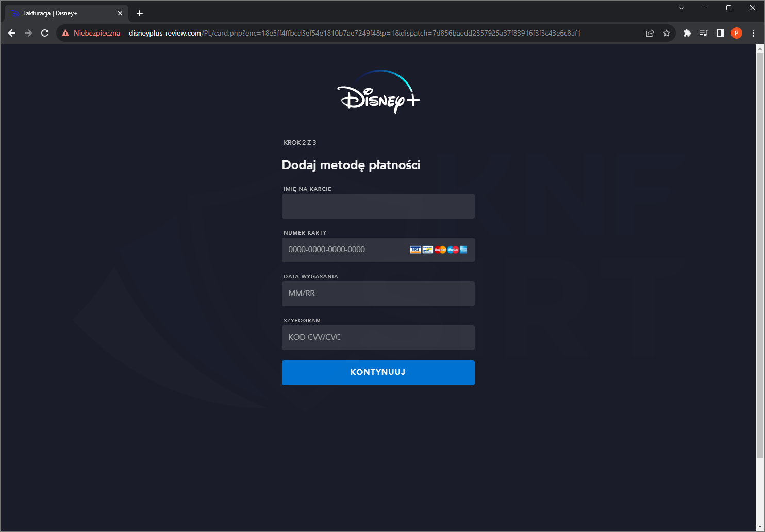Select the 'Fakturacja | Disney+' tab
The height and width of the screenshot is (532, 765).
[x=62, y=13]
